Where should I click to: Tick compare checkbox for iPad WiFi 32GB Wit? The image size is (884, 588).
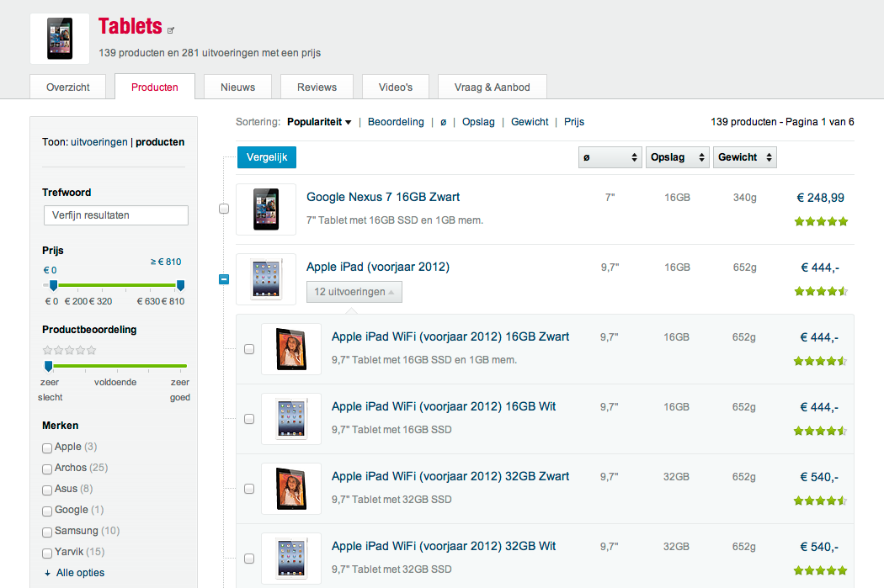tap(249, 559)
